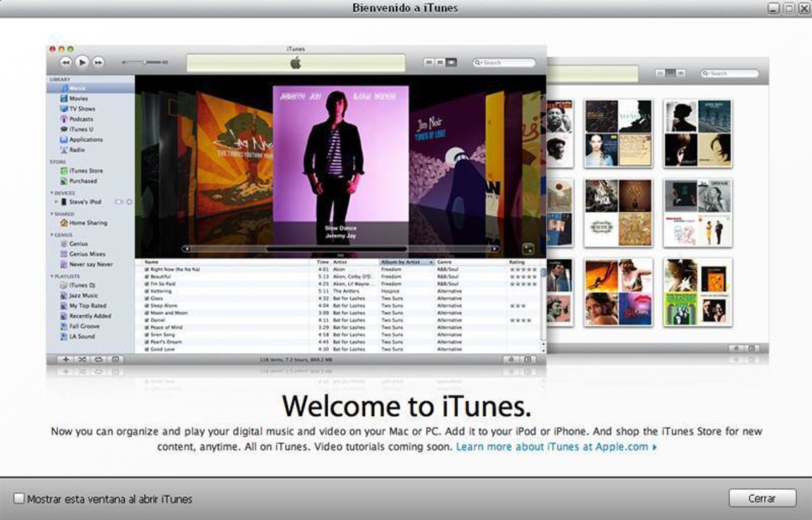Click the Cover Flow fullscreen icon
This screenshot has height=520, width=812.
[x=528, y=248]
